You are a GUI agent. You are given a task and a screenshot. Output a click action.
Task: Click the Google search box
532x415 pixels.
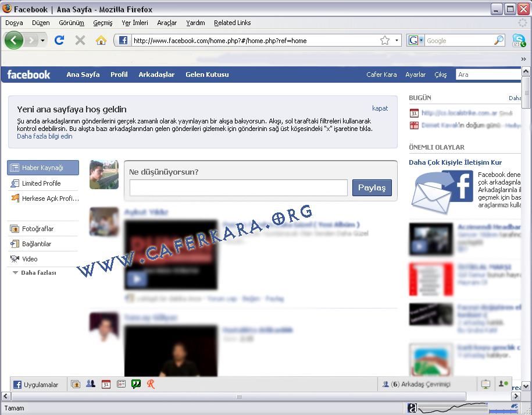459,40
